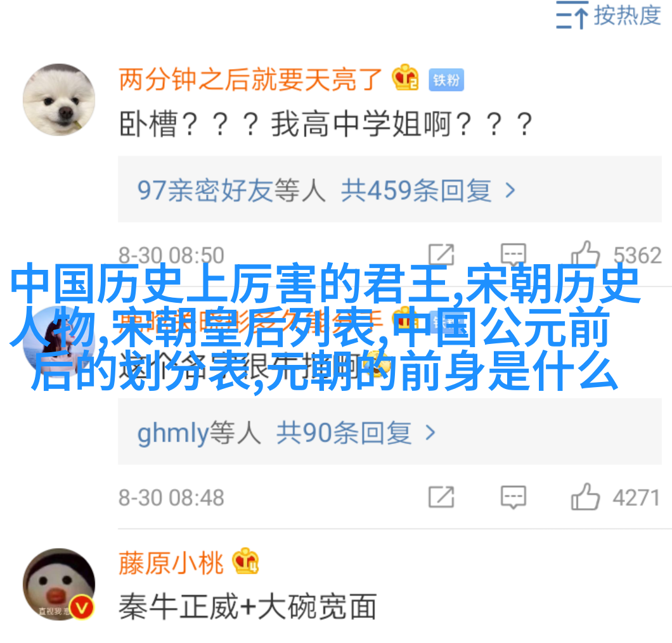Repost the 8-30 08:50 comment
The width and height of the screenshot is (672, 643).
pos(441,255)
